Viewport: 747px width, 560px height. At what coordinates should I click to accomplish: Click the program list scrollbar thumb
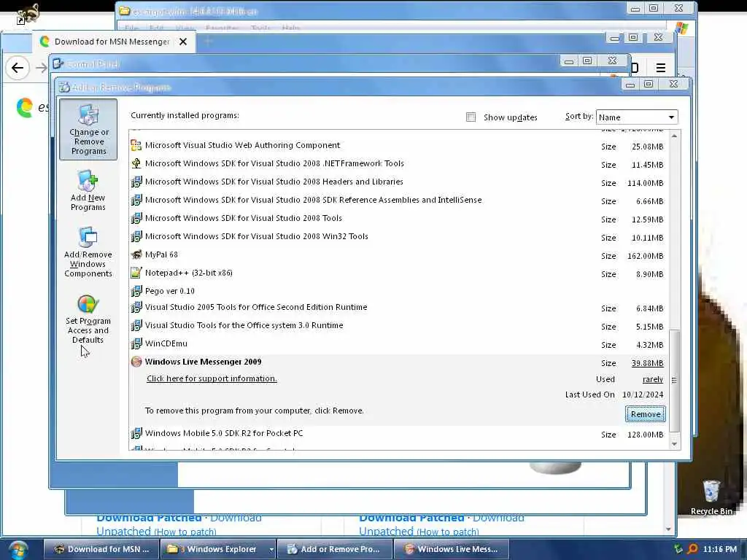[674, 381]
